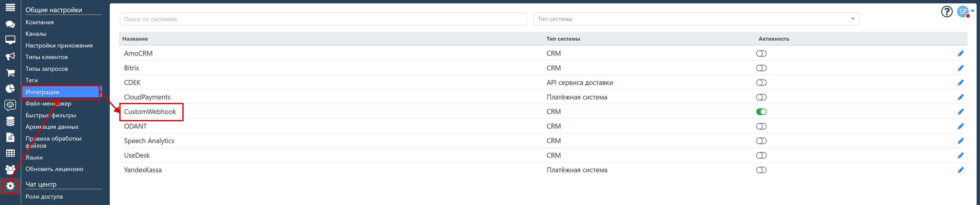The width and height of the screenshot is (980, 205).
Task: Click the UseDesk system name
Action: coord(137,155)
